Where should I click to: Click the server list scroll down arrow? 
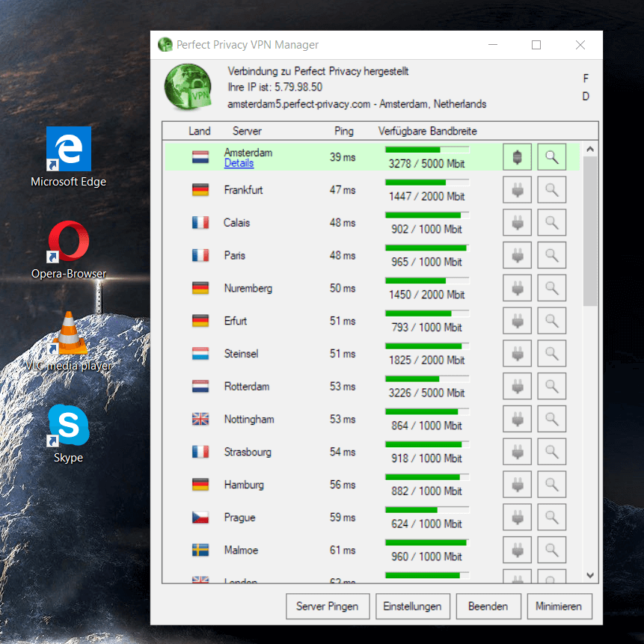[x=590, y=575]
